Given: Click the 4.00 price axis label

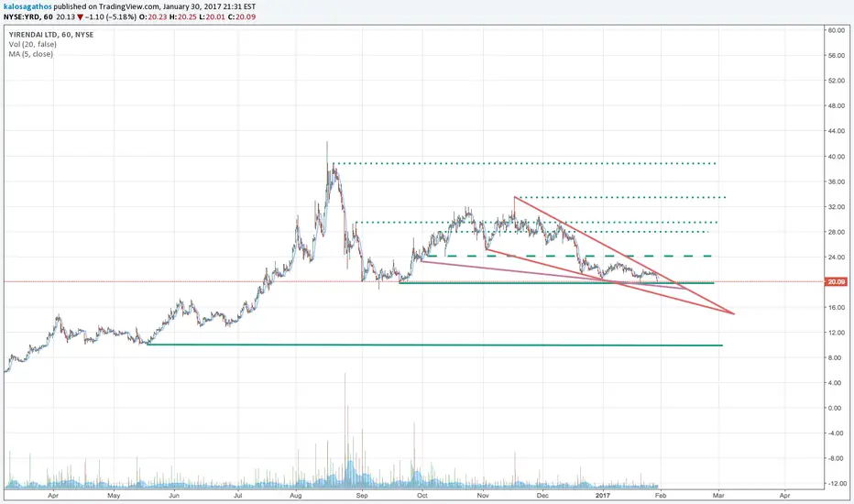Looking at the screenshot, I should 836,383.
